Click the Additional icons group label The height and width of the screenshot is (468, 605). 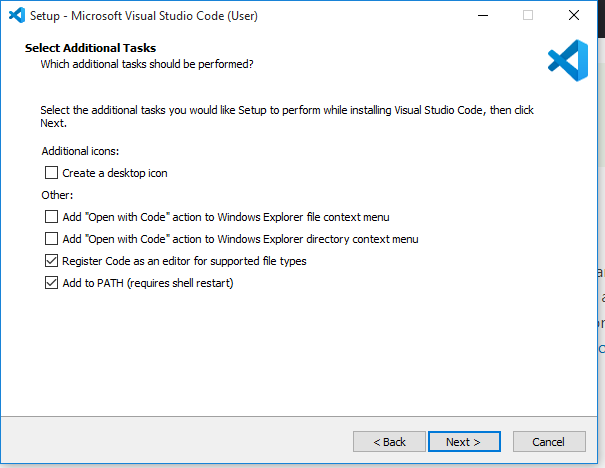(x=80, y=151)
